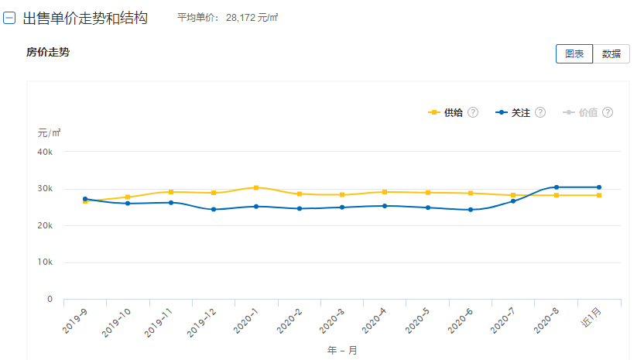
Task: Click 关注 data point at 2019-12
Action: tap(214, 209)
